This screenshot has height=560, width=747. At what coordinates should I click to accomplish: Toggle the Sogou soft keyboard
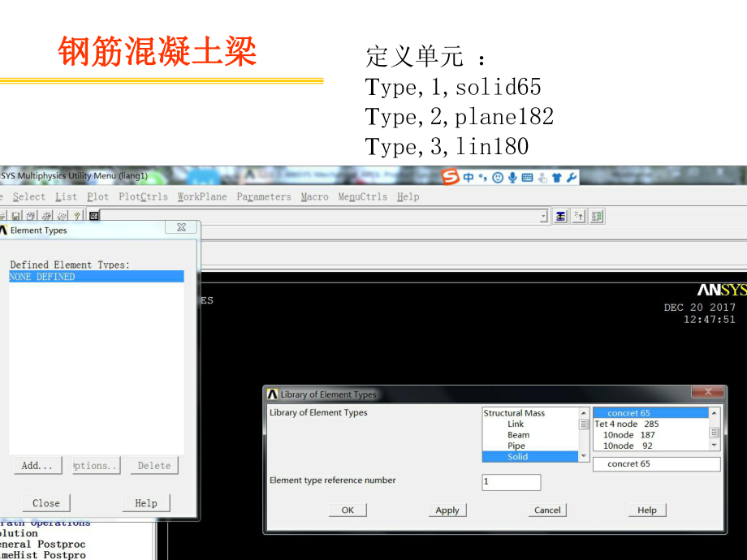pos(528,177)
